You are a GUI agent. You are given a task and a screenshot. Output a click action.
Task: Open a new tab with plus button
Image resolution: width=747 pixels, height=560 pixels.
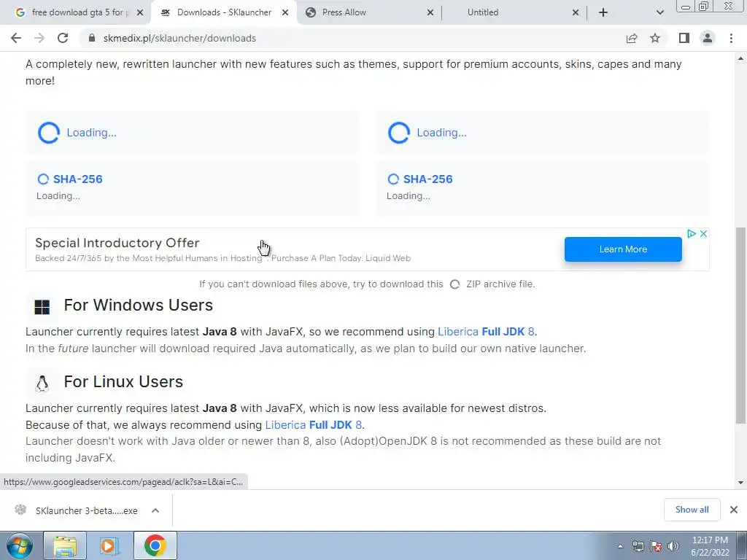click(x=603, y=12)
